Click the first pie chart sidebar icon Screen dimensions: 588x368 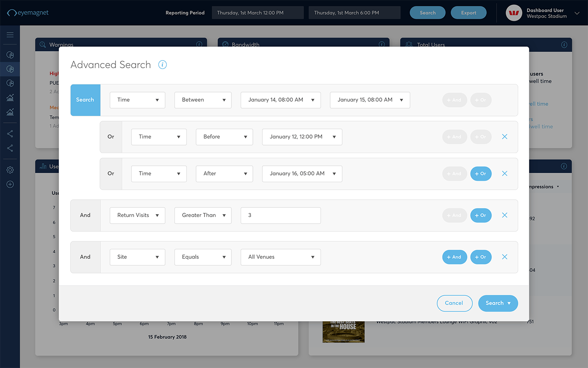(10, 55)
